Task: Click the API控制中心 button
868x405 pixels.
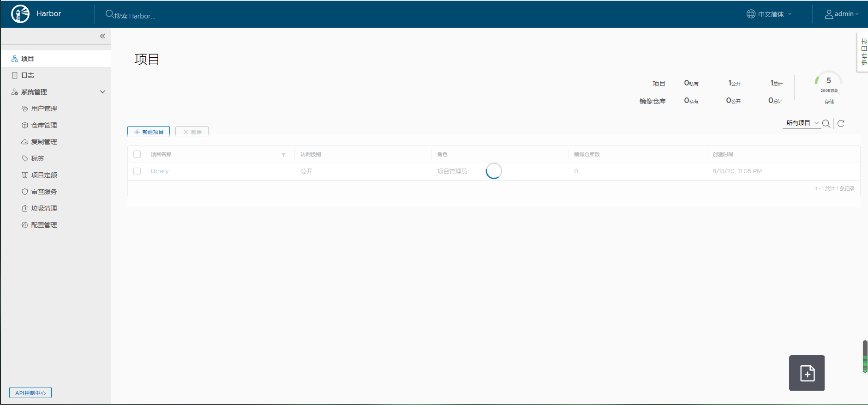Action: point(30,393)
